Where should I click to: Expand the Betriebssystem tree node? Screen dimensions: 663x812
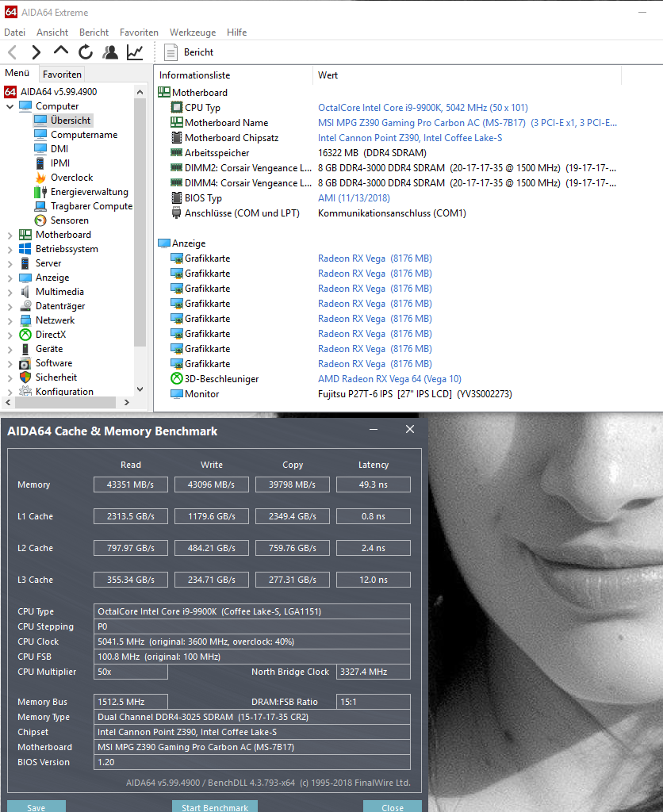click(x=10, y=250)
